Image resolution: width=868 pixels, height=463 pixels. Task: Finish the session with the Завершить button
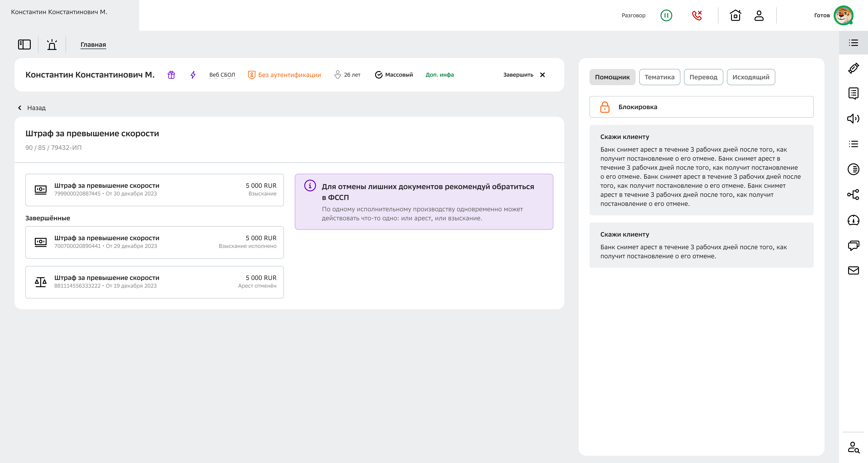tap(524, 75)
